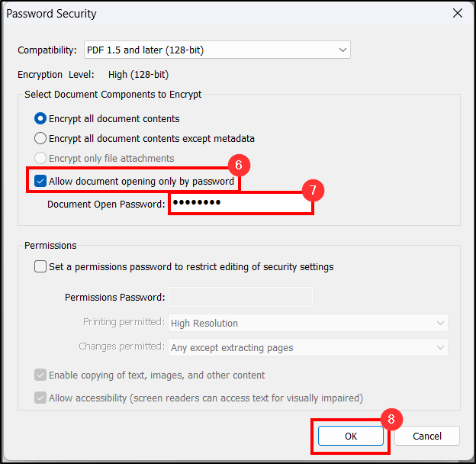Image resolution: width=476 pixels, height=464 pixels.
Task: Click the Password Security title bar
Action: 229,14
